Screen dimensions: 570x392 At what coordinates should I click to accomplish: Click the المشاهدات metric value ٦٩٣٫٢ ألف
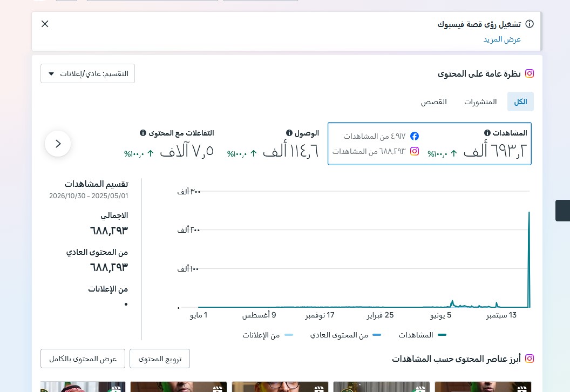[x=495, y=151]
